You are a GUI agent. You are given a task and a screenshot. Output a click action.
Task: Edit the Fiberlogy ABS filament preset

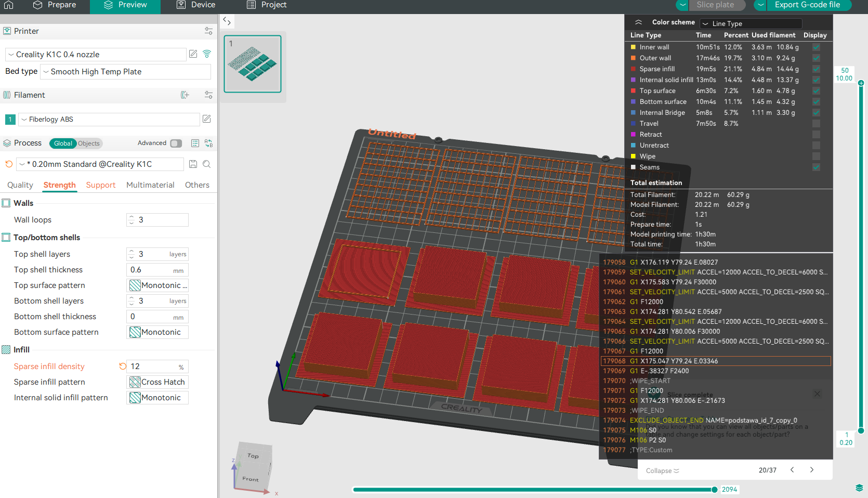point(206,119)
